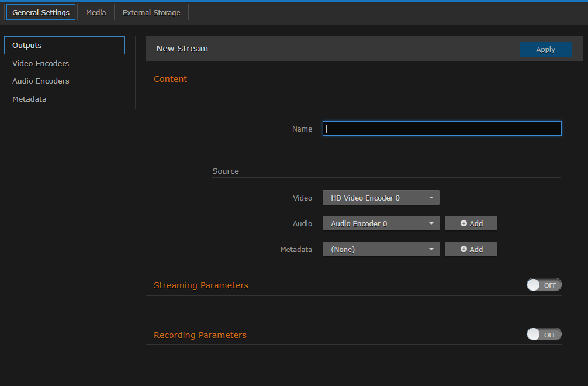Add a metadata source to the stream
Image resolution: width=588 pixels, height=386 pixels.
(471, 249)
